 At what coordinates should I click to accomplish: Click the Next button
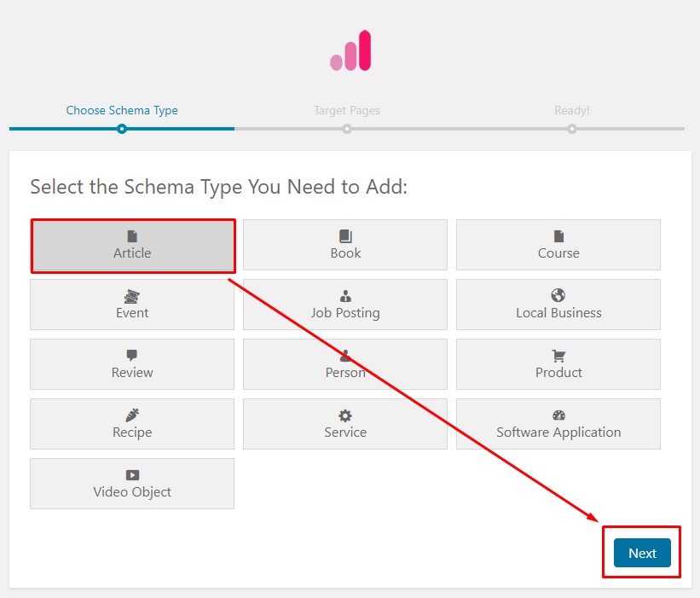tap(641, 553)
